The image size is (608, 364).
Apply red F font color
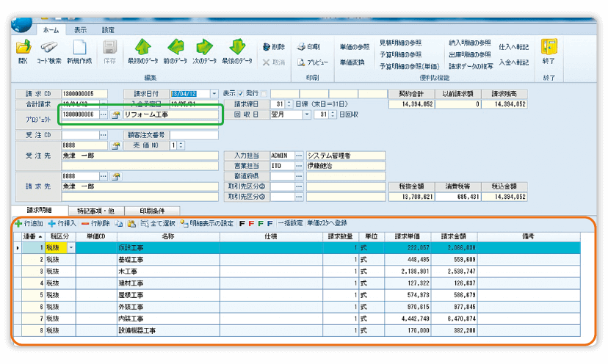251,224
